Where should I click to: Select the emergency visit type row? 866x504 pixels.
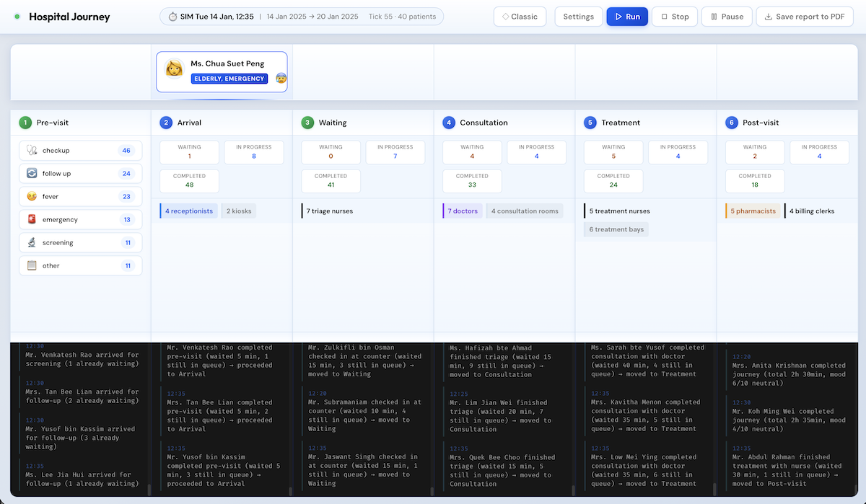[81, 220]
